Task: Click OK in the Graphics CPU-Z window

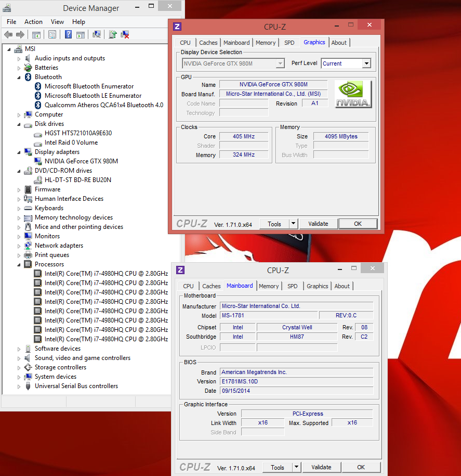Action: pos(358,224)
